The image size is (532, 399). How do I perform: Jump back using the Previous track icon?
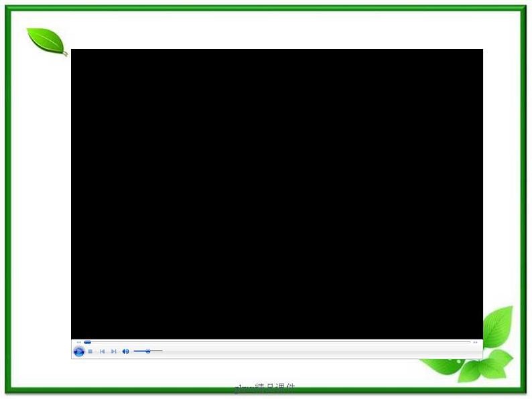coord(102,351)
